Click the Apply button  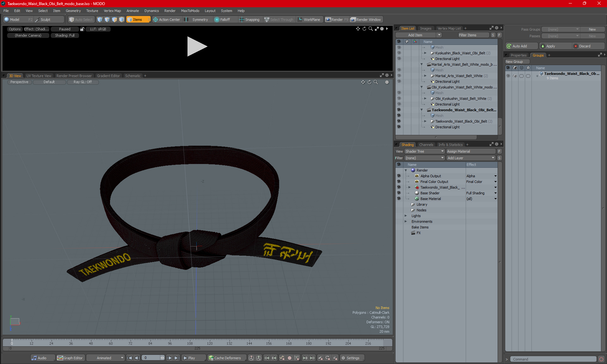555,46
